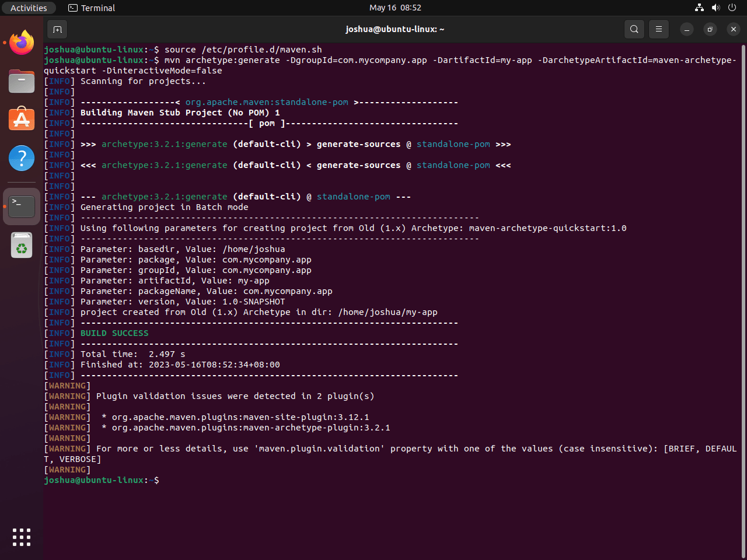Image resolution: width=747 pixels, height=560 pixels.
Task: Open the Help app in the dock
Action: (22, 158)
